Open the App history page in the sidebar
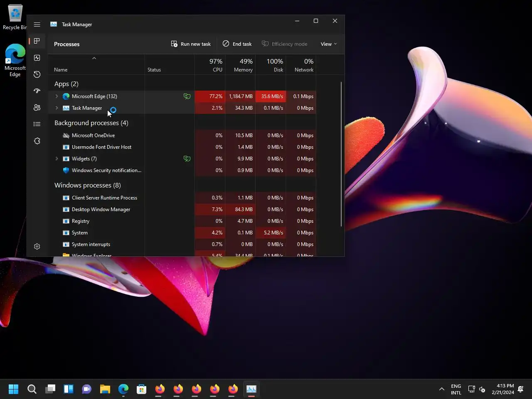Screen dimensions: 532x399 click(x=37, y=74)
